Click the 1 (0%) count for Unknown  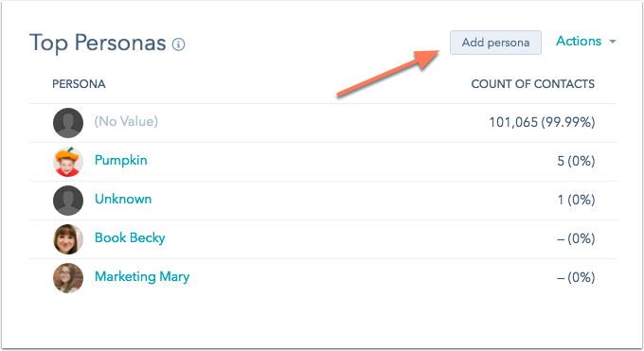click(x=576, y=200)
